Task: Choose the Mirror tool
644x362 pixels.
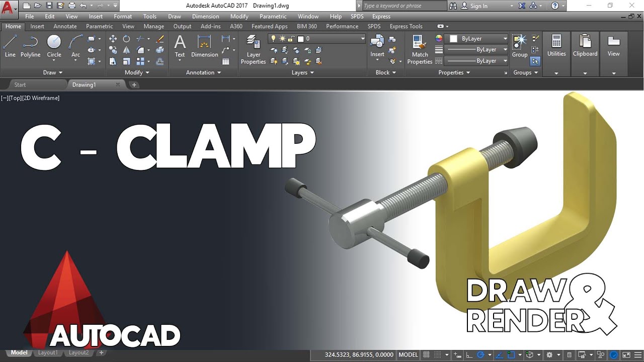Action: point(126,50)
